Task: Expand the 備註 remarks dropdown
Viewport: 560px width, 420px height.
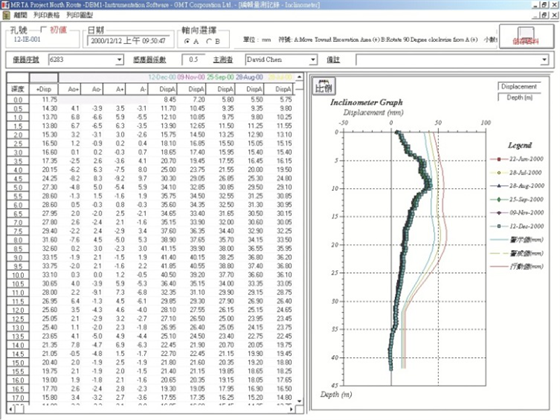Action: click(x=544, y=60)
